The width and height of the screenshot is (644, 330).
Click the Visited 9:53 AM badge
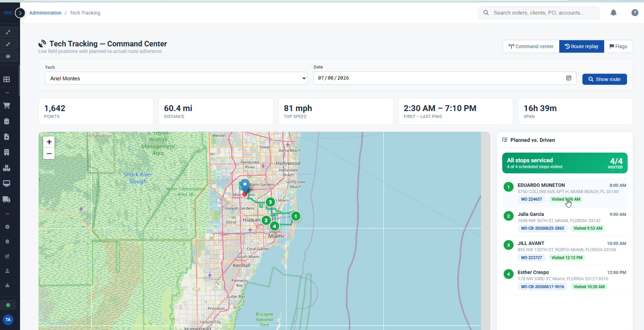pos(588,228)
